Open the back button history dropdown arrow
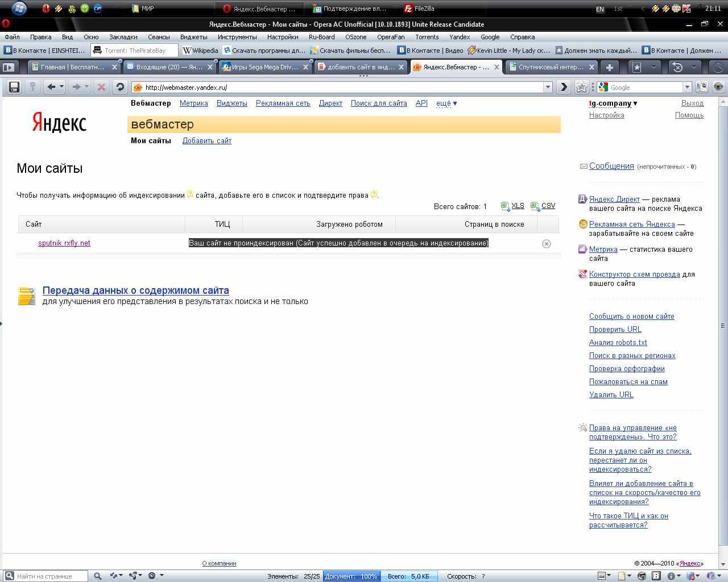This screenshot has width=728, height=582. [61, 87]
